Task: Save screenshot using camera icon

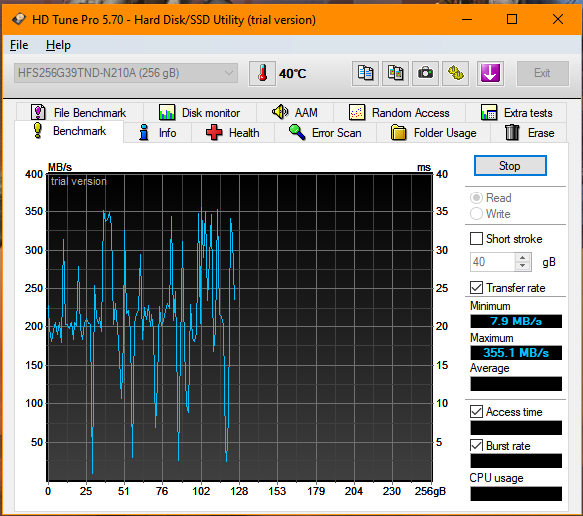Action: (425, 73)
